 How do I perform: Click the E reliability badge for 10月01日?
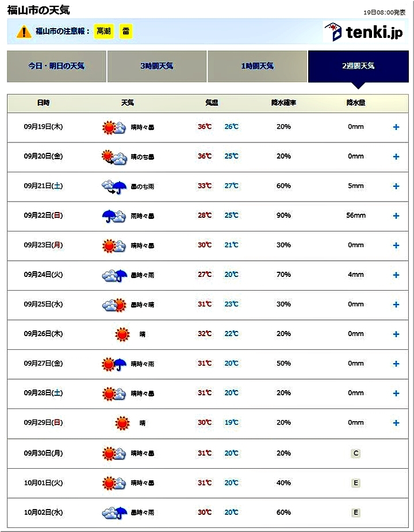[x=356, y=483]
